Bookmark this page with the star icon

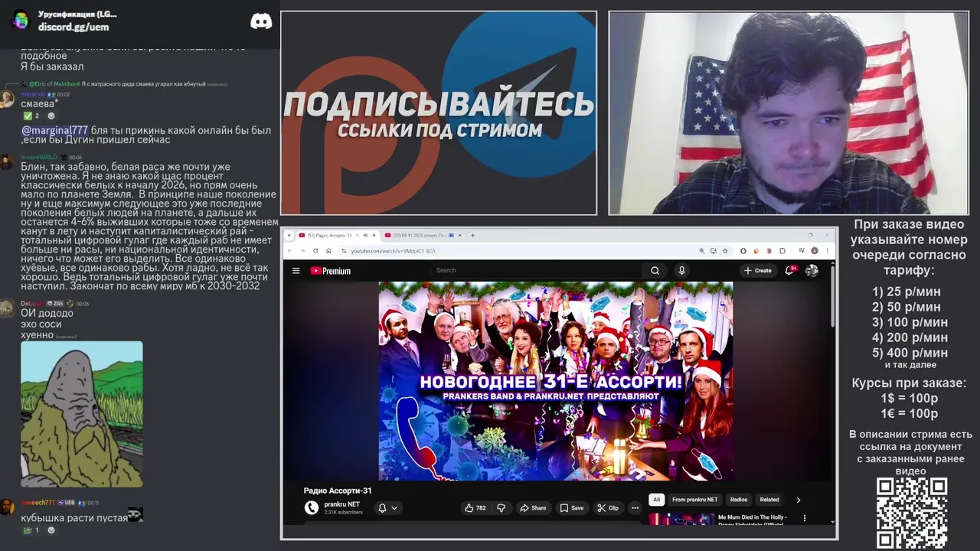point(725,251)
